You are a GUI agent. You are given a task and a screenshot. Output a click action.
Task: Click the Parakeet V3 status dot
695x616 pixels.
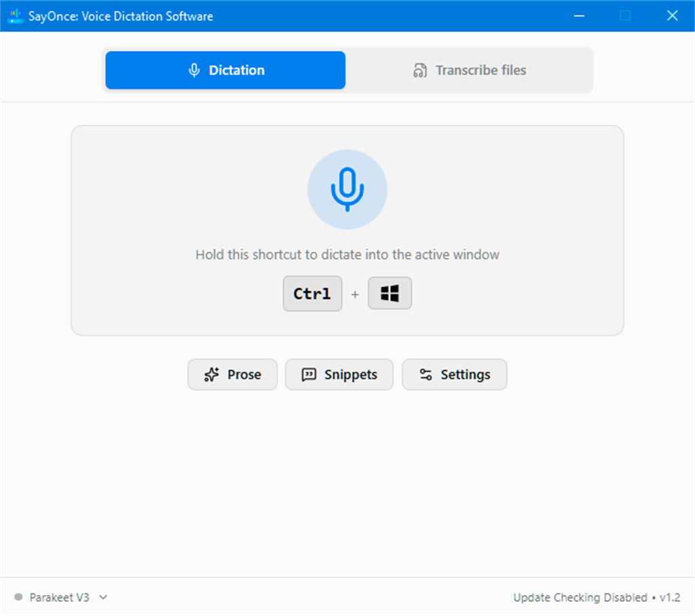(18, 597)
